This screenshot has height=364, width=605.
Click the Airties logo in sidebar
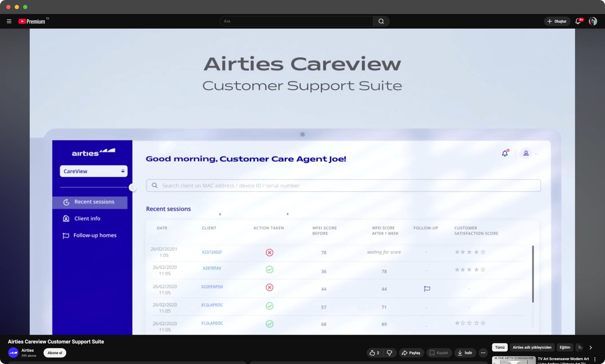pos(93,152)
